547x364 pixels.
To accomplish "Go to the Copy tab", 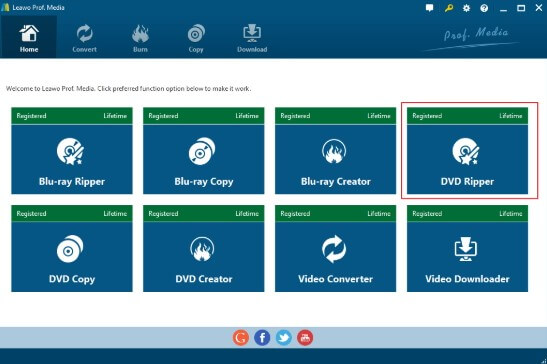I will (x=196, y=37).
